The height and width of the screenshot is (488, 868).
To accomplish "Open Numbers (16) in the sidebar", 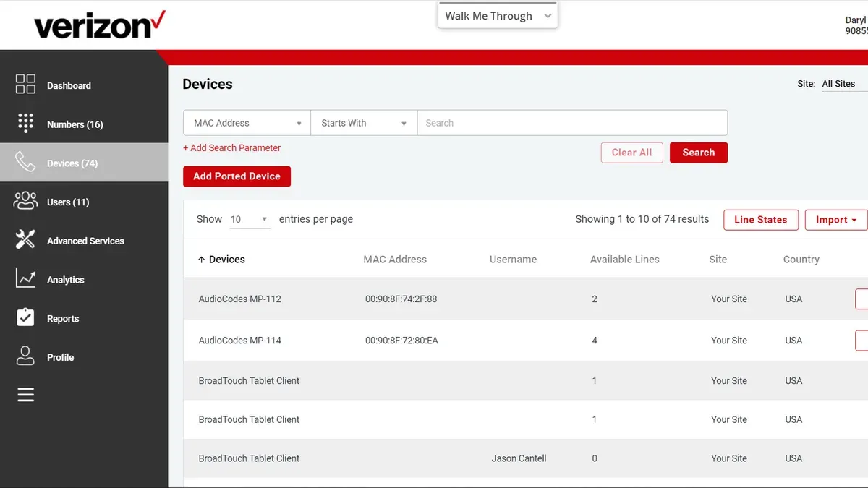I will click(x=75, y=124).
